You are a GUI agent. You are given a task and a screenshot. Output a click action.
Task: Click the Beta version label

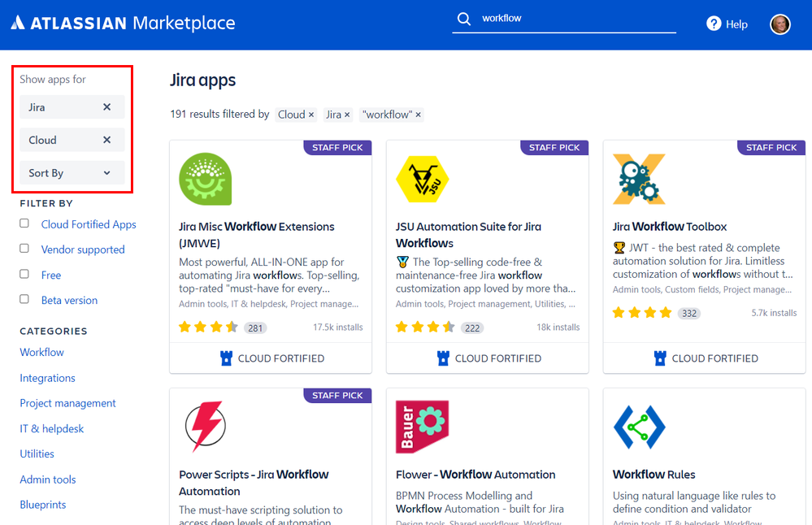click(69, 301)
